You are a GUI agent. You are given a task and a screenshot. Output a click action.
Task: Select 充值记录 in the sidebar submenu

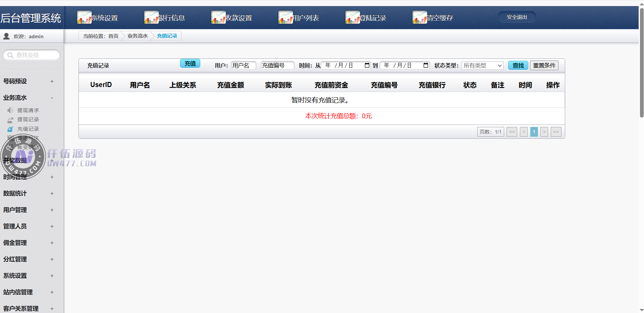click(28, 129)
